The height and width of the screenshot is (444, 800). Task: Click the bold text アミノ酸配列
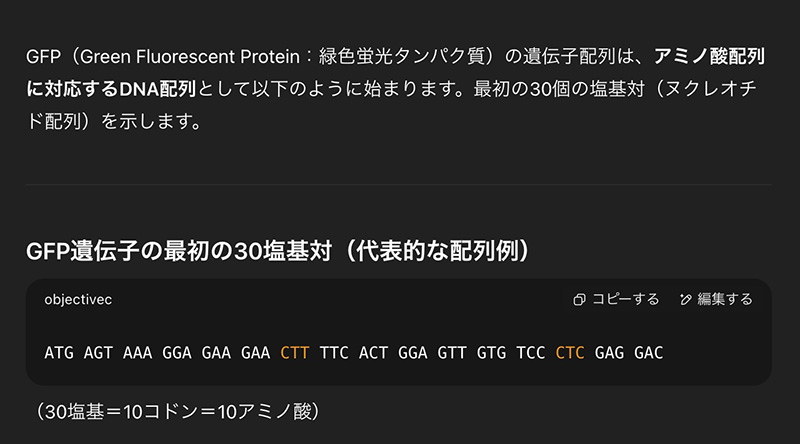709,56
